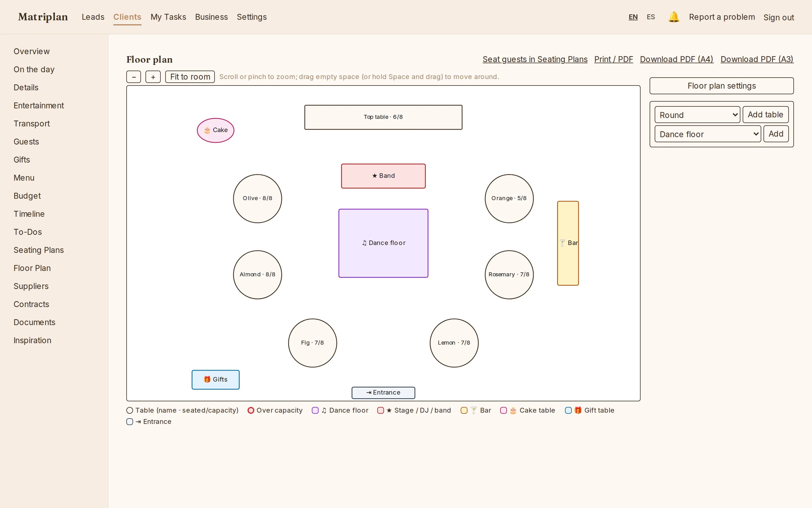Click Fit to room button
812x508 pixels.
click(190, 77)
